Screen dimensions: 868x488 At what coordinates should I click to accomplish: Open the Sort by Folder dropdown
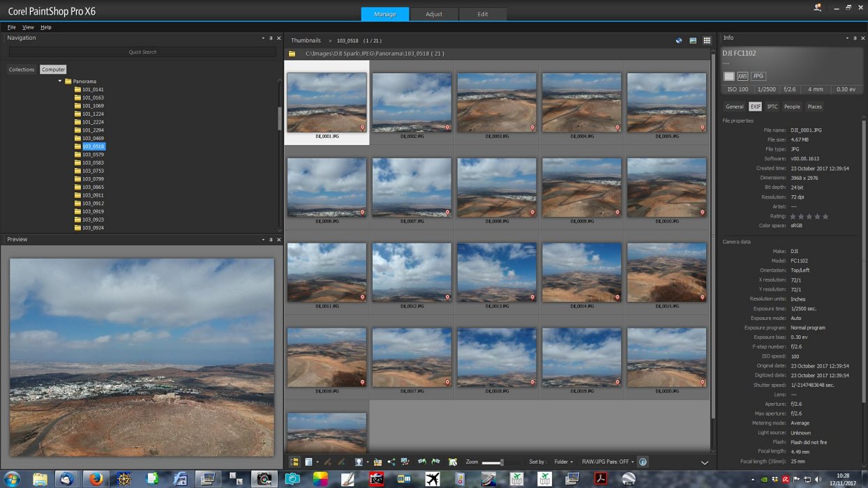pyautogui.click(x=563, y=462)
